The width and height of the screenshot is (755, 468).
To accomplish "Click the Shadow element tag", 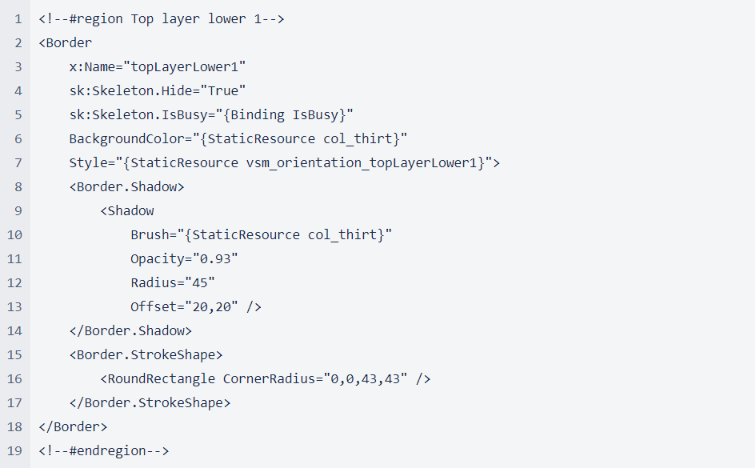I will click(x=127, y=211).
